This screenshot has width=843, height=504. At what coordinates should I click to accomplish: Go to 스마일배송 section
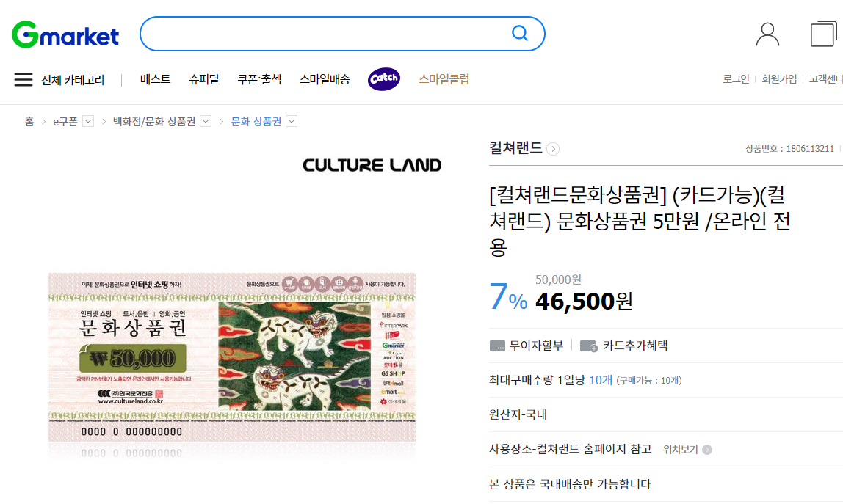(x=324, y=79)
